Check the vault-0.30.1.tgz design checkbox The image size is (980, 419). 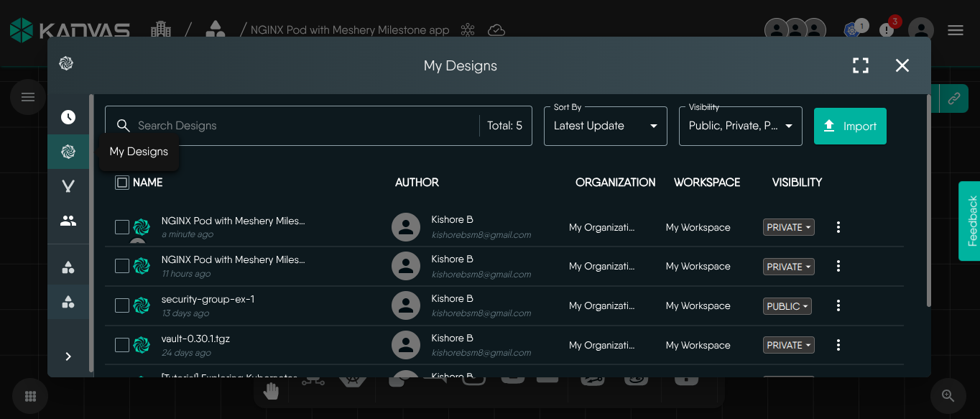(x=122, y=345)
